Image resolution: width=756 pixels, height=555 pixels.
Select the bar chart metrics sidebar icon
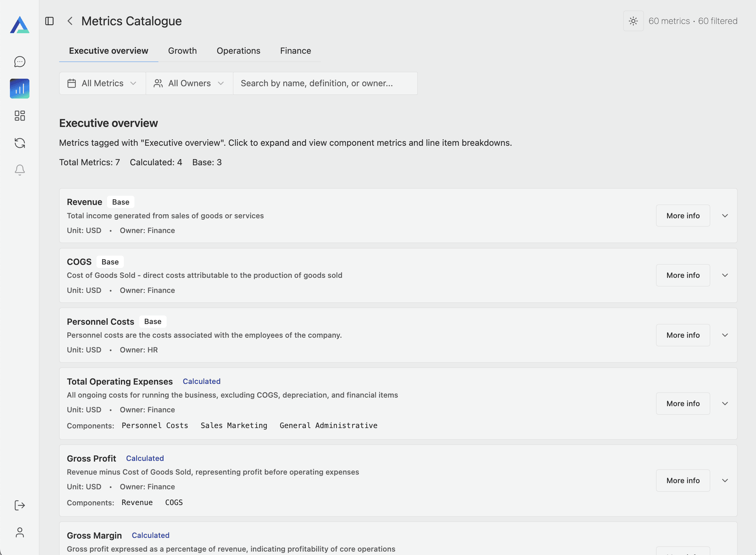(20, 89)
